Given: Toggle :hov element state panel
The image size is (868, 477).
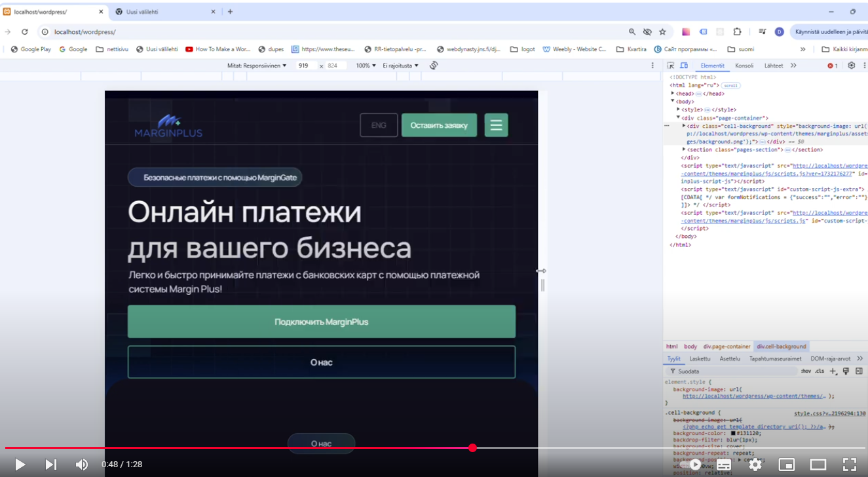Looking at the screenshot, I should [x=806, y=371].
